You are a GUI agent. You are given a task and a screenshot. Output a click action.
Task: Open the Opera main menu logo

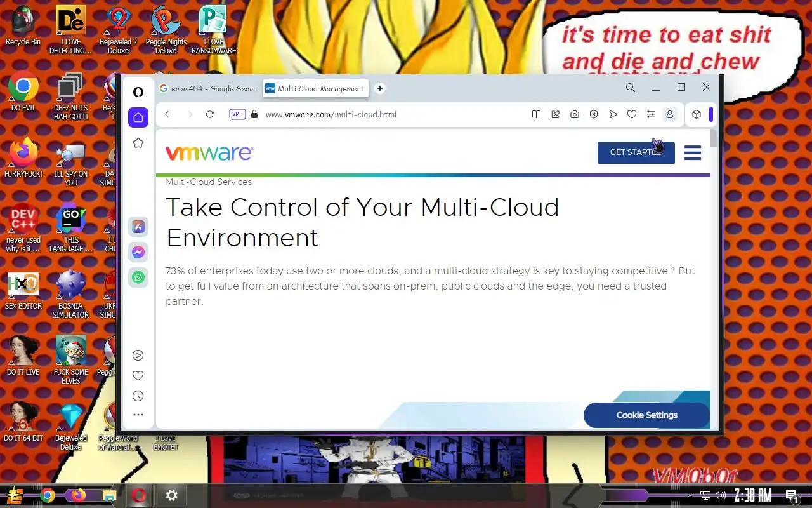[x=138, y=92]
